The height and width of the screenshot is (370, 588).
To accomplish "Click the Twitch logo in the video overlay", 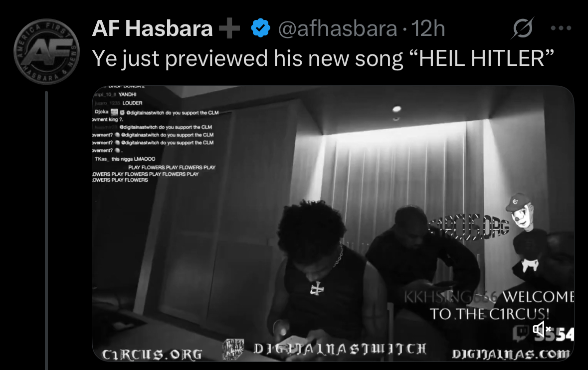I will (x=522, y=332).
